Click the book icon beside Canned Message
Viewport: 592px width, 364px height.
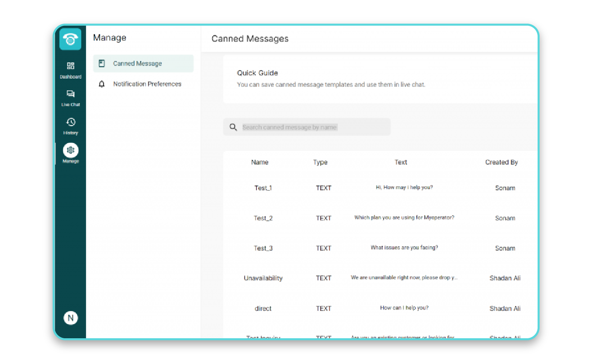click(102, 63)
